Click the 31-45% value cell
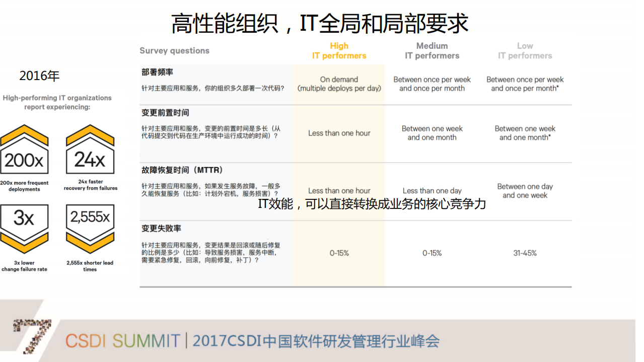The width and height of the screenshot is (644, 362). pyautogui.click(x=525, y=253)
